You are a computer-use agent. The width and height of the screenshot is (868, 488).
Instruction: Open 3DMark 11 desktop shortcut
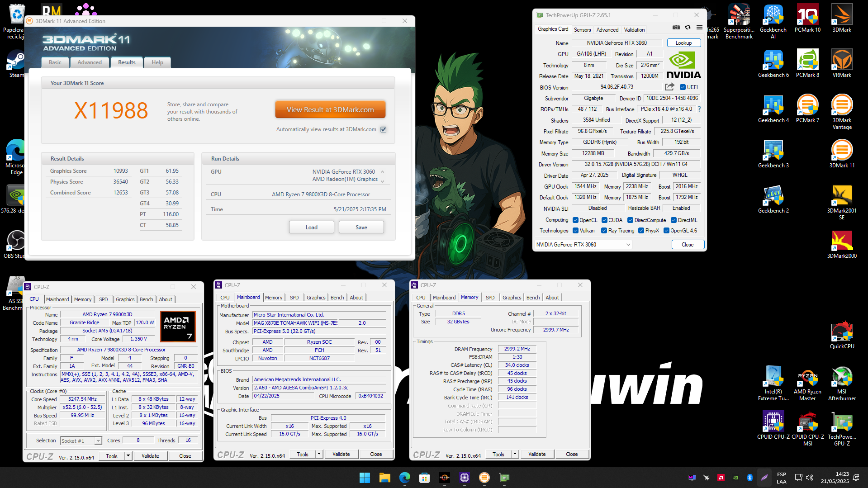point(842,154)
